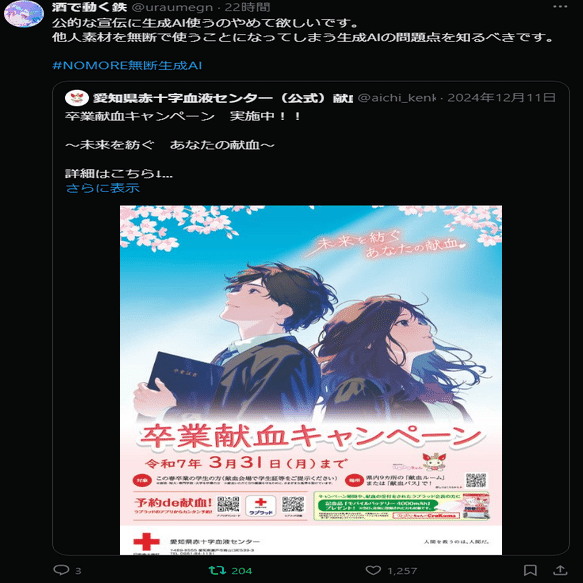The image size is (583, 583).
Task: Click the 1,257 likes count
Action: pyautogui.click(x=402, y=571)
